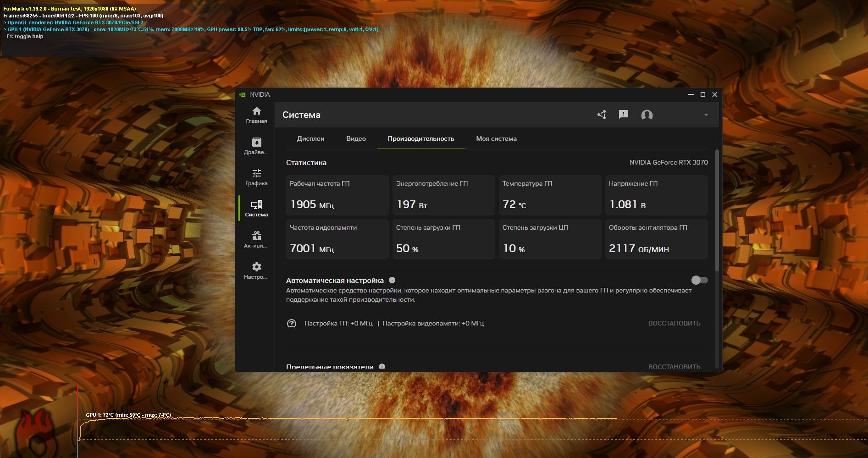Image resolution: width=868 pixels, height=458 pixels.
Task: Click the Обороты вентилятора ГП 2117 card
Action: pyautogui.click(x=656, y=239)
